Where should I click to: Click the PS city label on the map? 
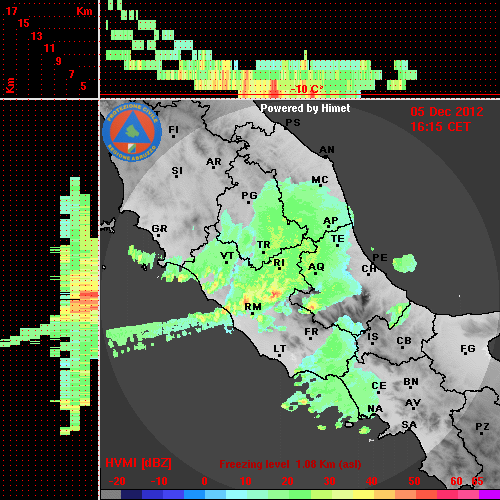pyautogui.click(x=293, y=123)
